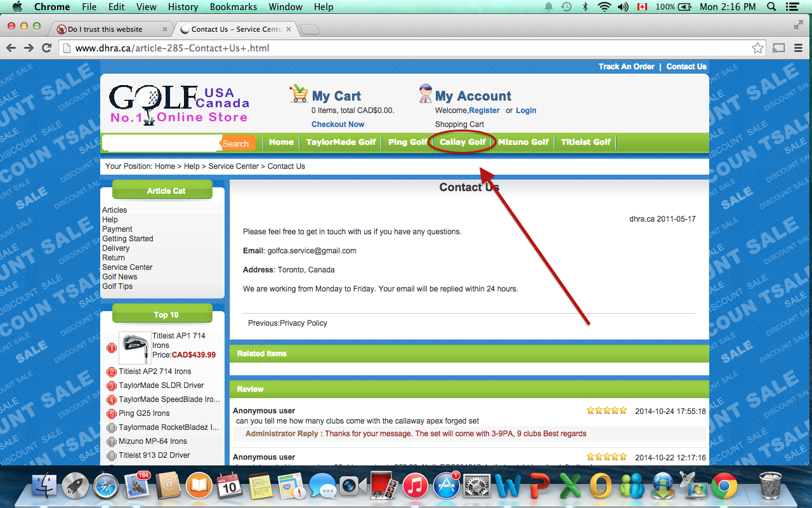Screen dimensions: 812x508
Task: Open Spotlight search in the menu bar
Action: 771,7
